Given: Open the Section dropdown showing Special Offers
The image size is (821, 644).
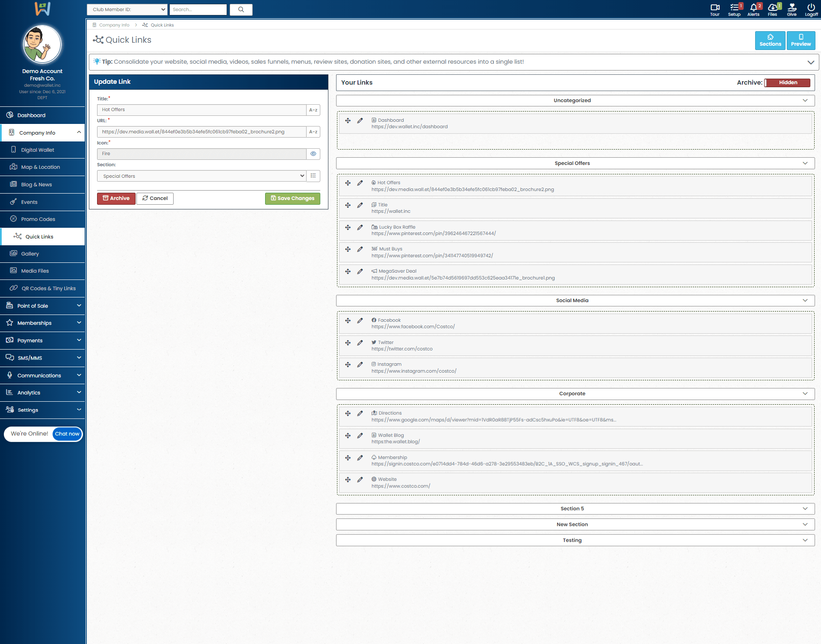Looking at the screenshot, I should pyautogui.click(x=201, y=176).
